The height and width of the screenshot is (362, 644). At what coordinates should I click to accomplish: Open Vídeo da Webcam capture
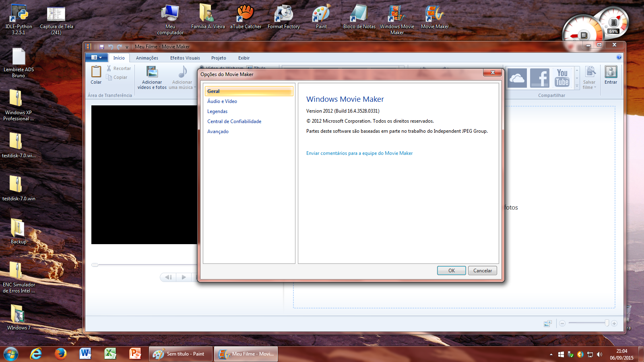click(223, 68)
